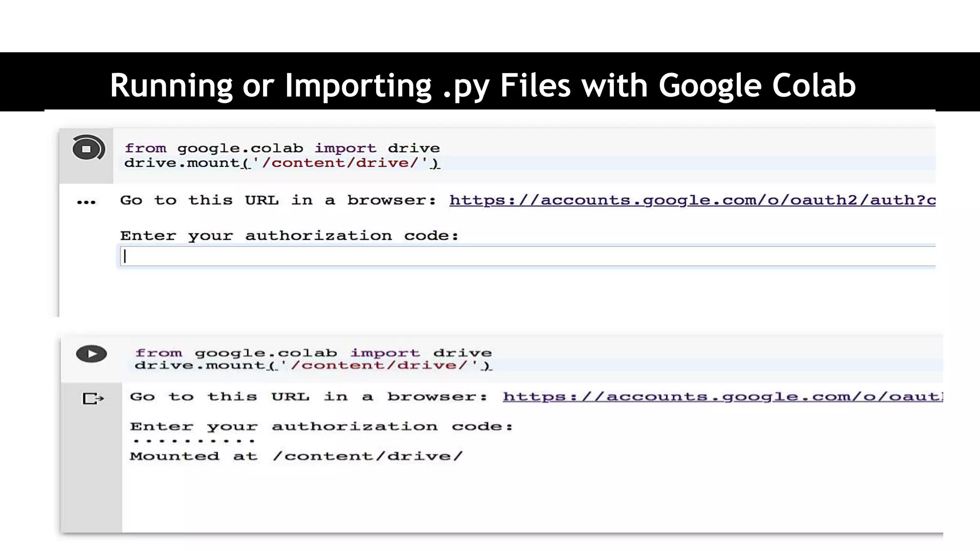
Task: Click the 'Go to this URL' text in the first output
Action: (x=278, y=200)
